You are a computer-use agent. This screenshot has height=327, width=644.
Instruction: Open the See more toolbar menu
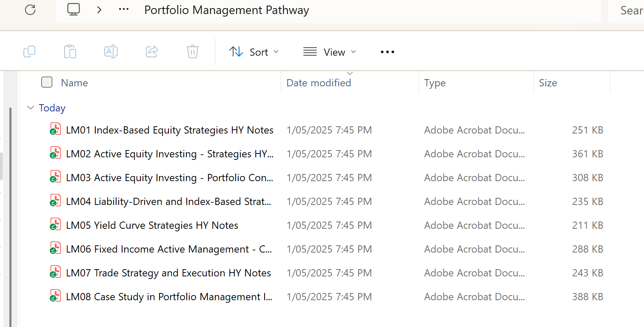tap(388, 52)
